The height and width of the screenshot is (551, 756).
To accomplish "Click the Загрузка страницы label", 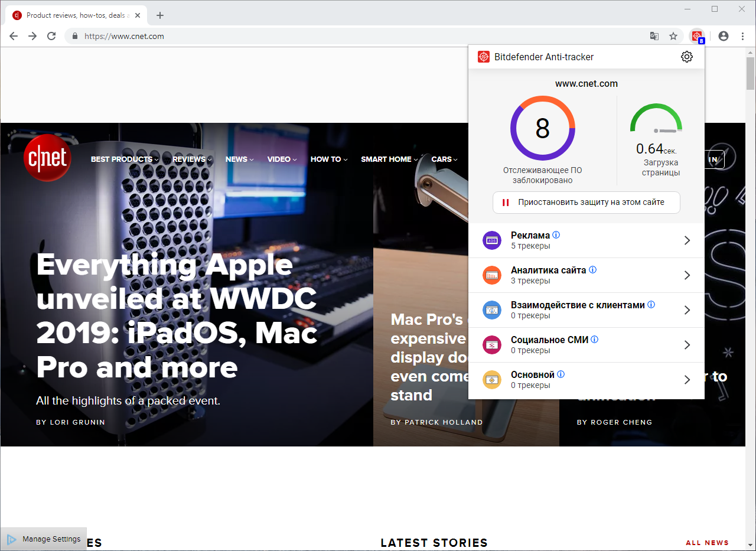I will pos(661,168).
